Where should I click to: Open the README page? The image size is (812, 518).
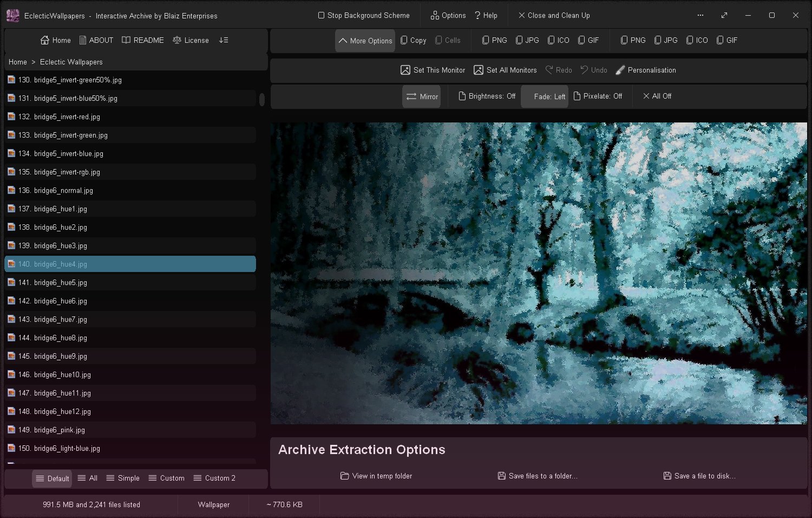[x=143, y=40]
